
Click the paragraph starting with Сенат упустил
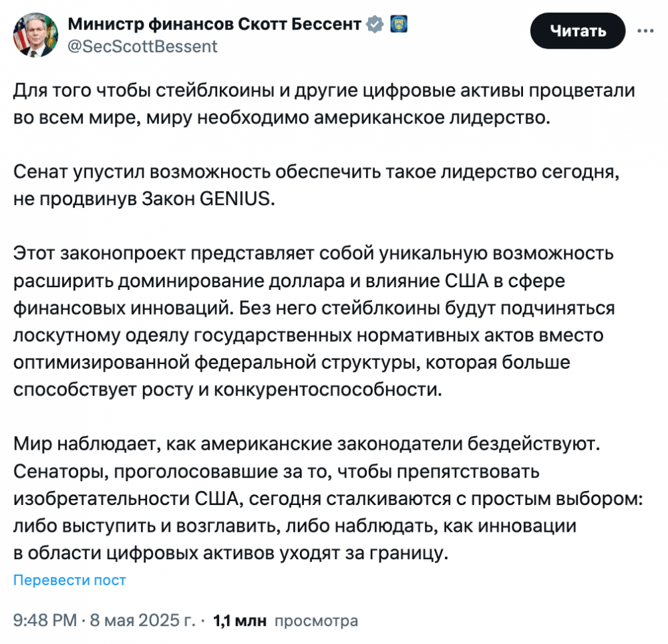[316, 185]
